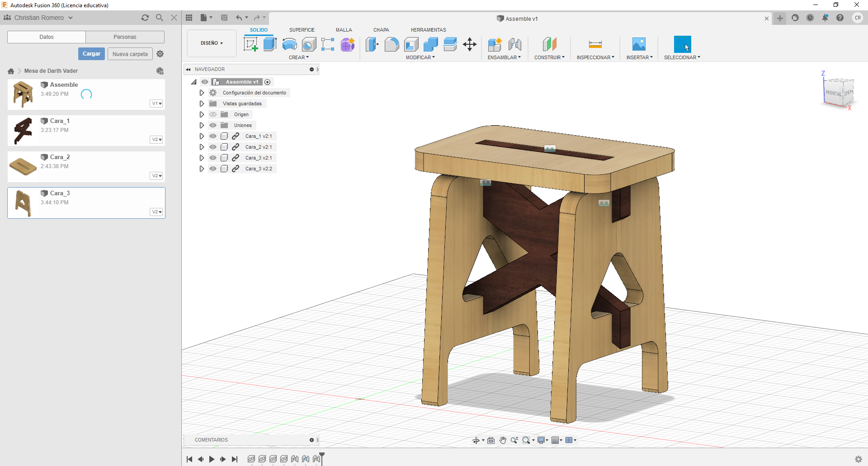Click the Undo arrow
Image resolution: width=868 pixels, height=466 pixels.
(x=239, y=18)
